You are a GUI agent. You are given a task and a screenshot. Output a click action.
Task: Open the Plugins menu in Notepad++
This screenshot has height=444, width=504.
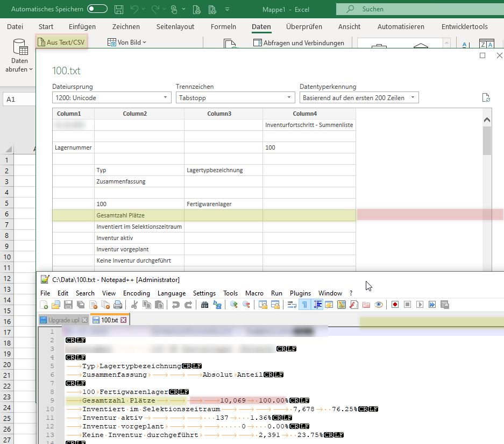pos(300,293)
